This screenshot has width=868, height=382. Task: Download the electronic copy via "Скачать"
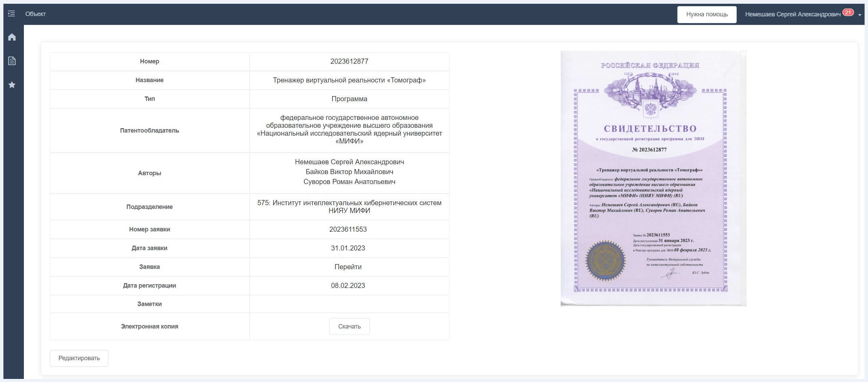[x=349, y=326]
